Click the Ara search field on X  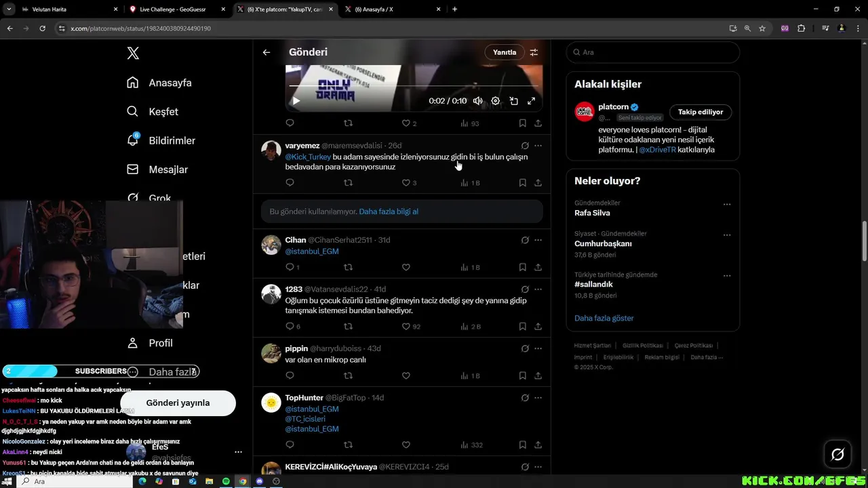pyautogui.click(x=652, y=52)
